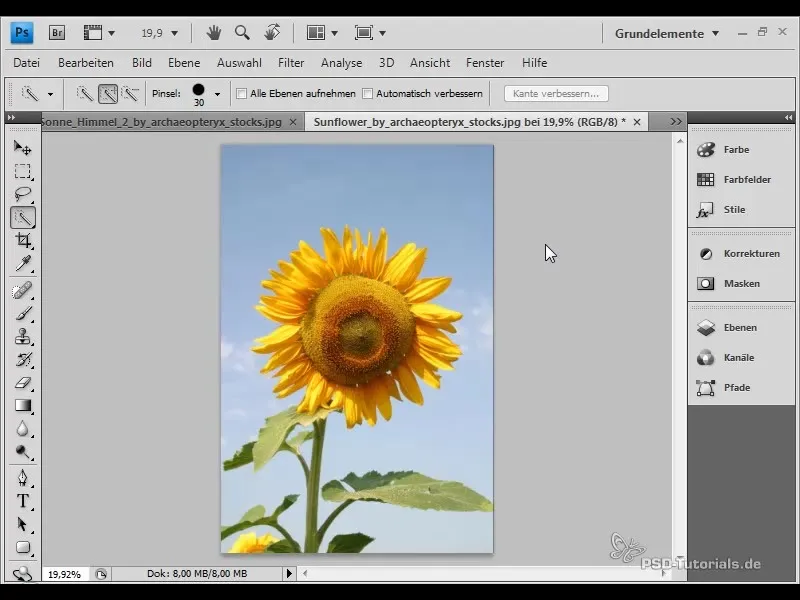Select the Eyedropper tool
The width and height of the screenshot is (800, 600).
click(x=22, y=264)
